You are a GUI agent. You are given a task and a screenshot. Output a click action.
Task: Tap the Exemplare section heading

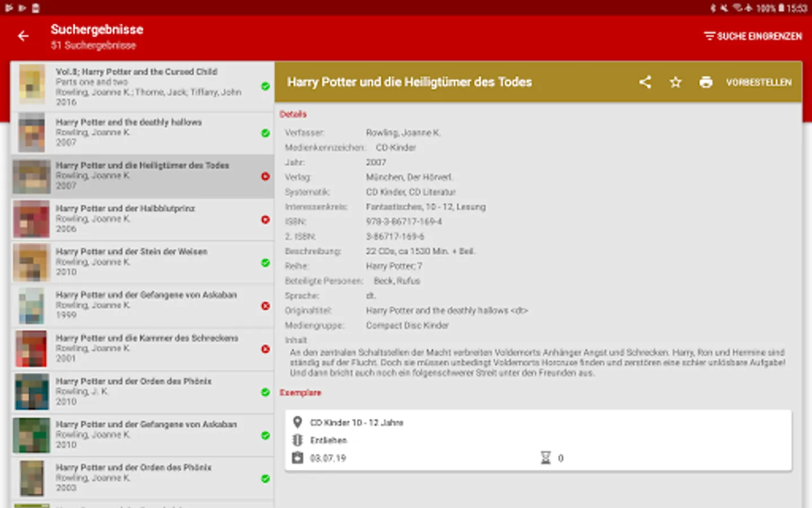point(301,392)
